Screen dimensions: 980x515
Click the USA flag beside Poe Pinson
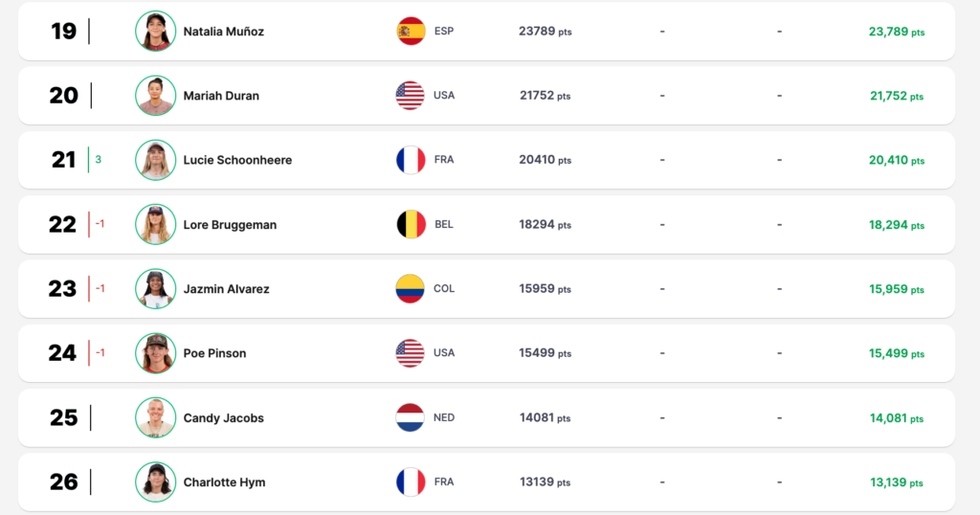coord(411,353)
